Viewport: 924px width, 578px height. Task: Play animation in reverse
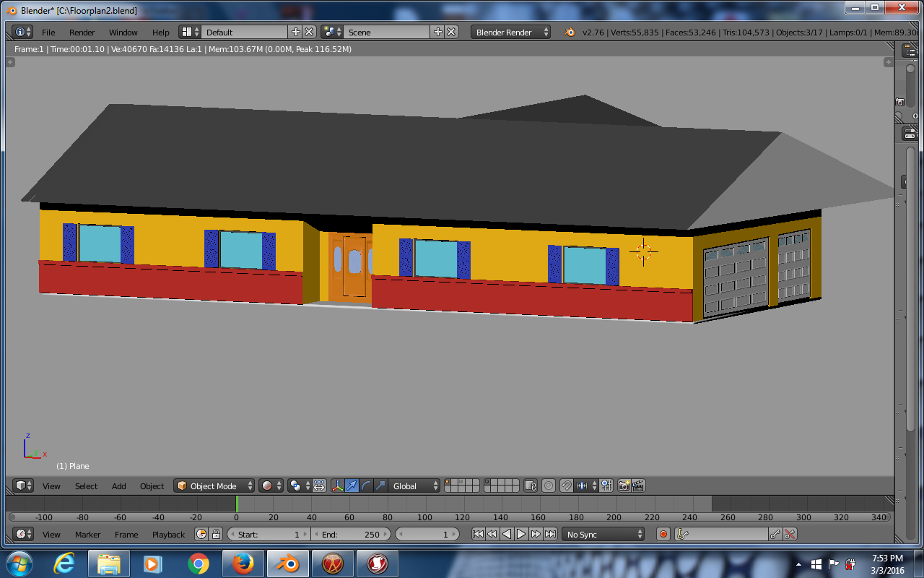pos(507,534)
